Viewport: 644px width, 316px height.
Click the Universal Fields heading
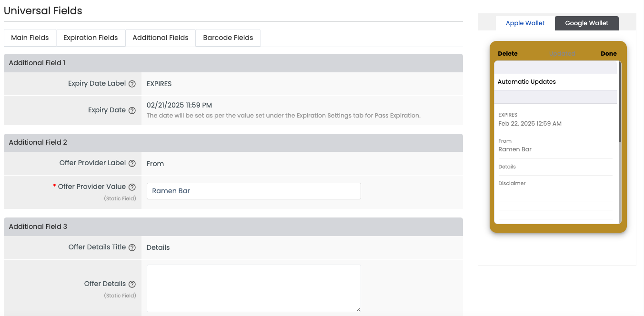point(43,10)
